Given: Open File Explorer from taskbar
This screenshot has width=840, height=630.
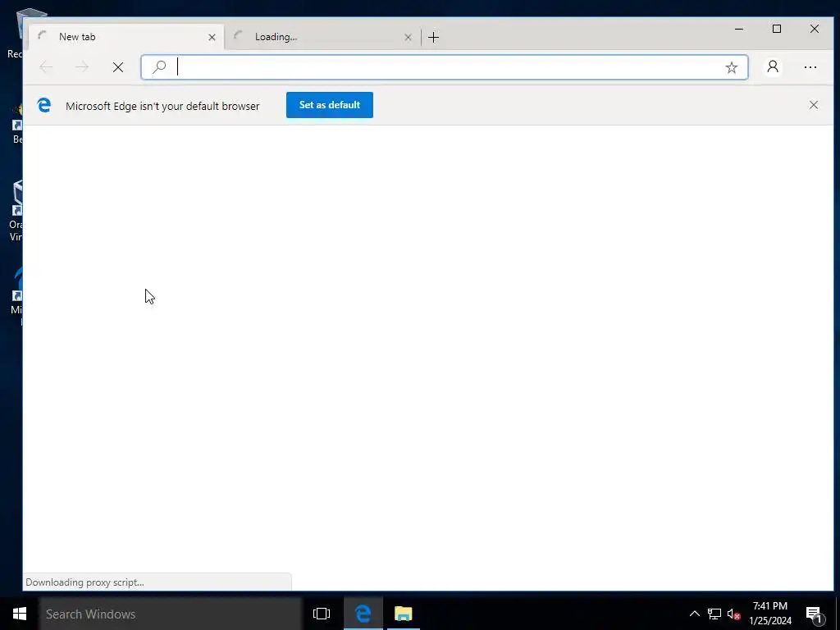Looking at the screenshot, I should 403,614.
